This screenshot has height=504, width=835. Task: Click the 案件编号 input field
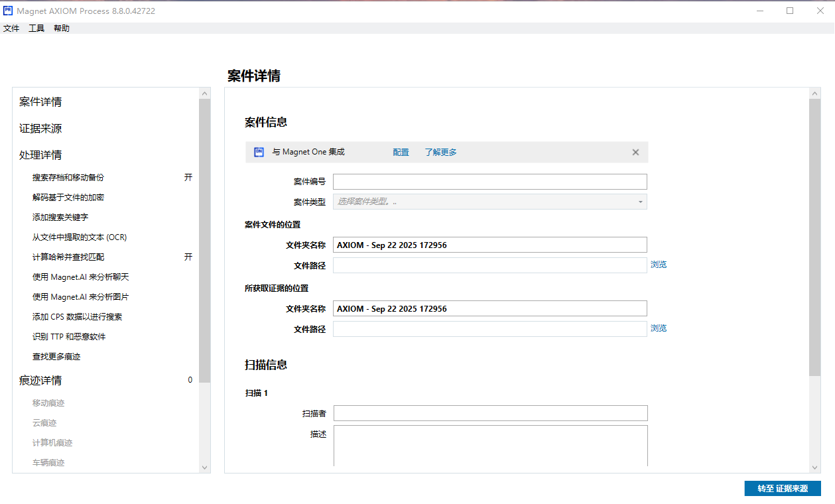click(x=489, y=182)
